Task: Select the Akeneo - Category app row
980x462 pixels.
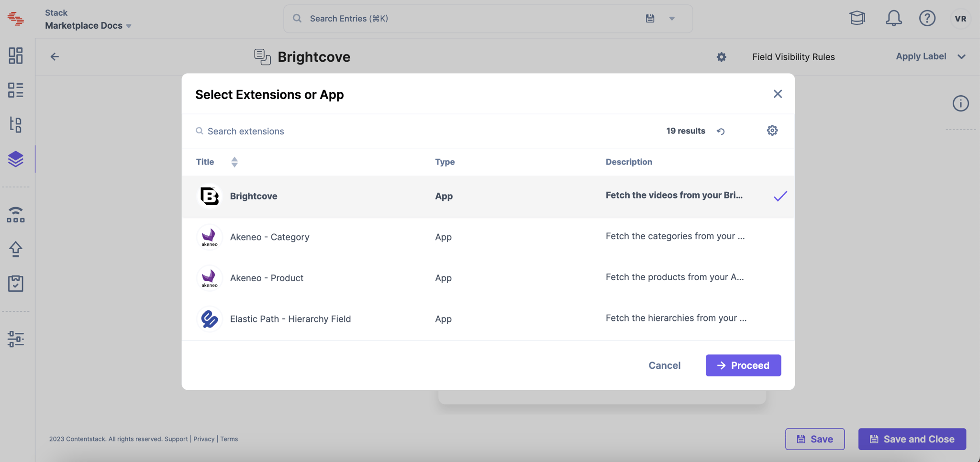Action: click(488, 237)
